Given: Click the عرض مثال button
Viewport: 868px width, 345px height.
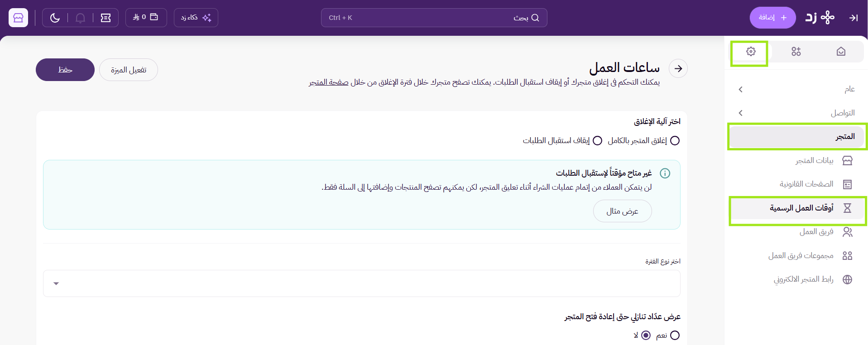Looking at the screenshot, I should (x=623, y=211).
